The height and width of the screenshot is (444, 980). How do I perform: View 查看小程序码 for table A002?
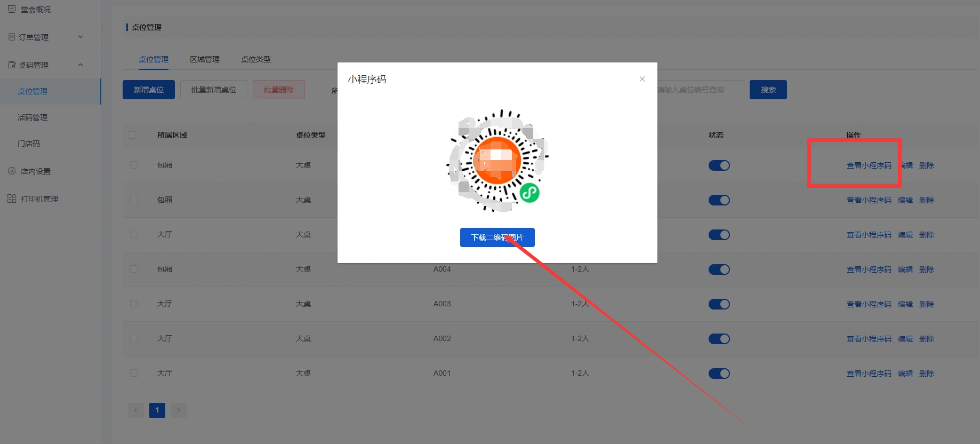coord(869,339)
